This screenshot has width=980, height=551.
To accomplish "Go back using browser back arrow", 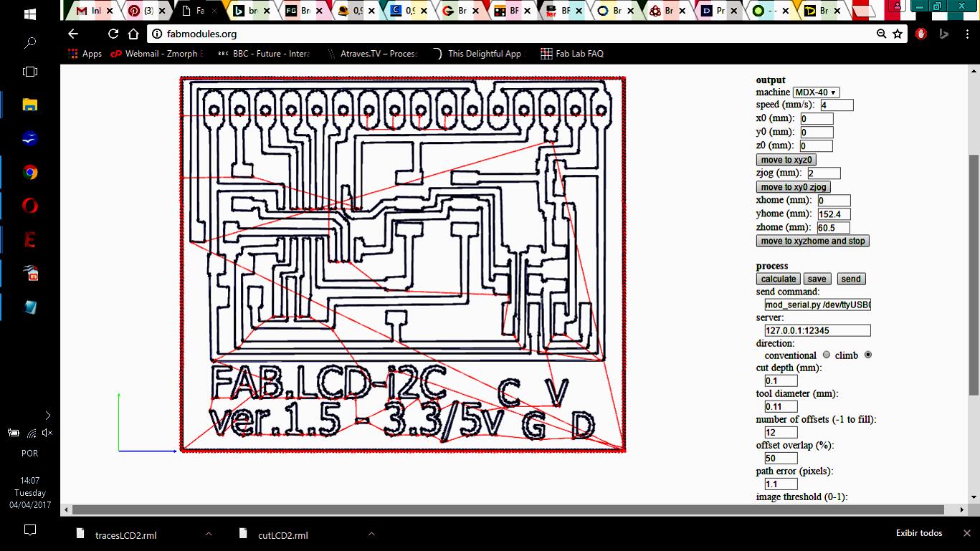I will 73,34.
